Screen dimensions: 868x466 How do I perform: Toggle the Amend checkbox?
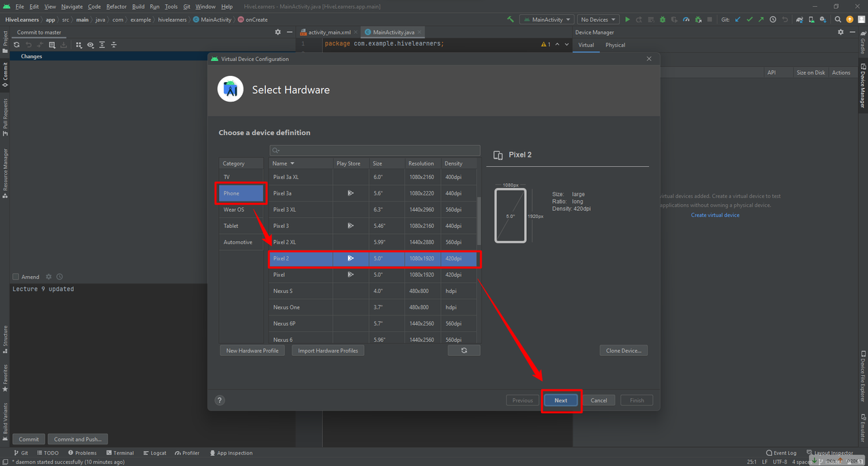[x=16, y=277]
